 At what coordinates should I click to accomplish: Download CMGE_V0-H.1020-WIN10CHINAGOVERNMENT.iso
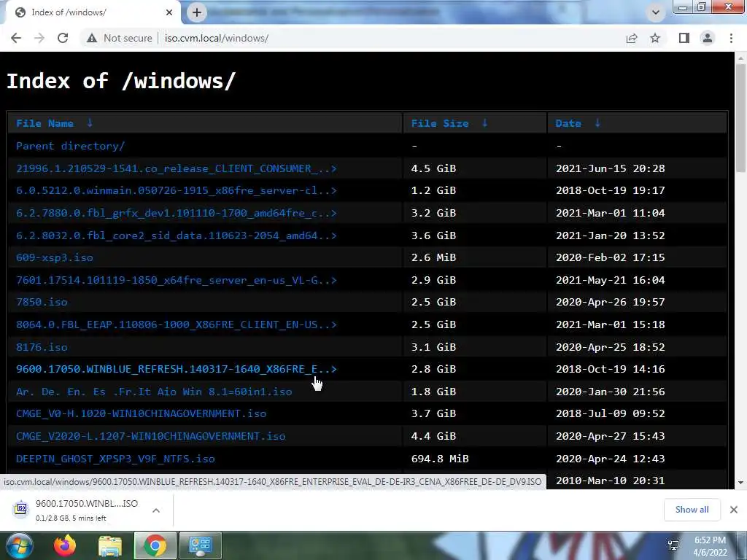pyautogui.click(x=141, y=413)
